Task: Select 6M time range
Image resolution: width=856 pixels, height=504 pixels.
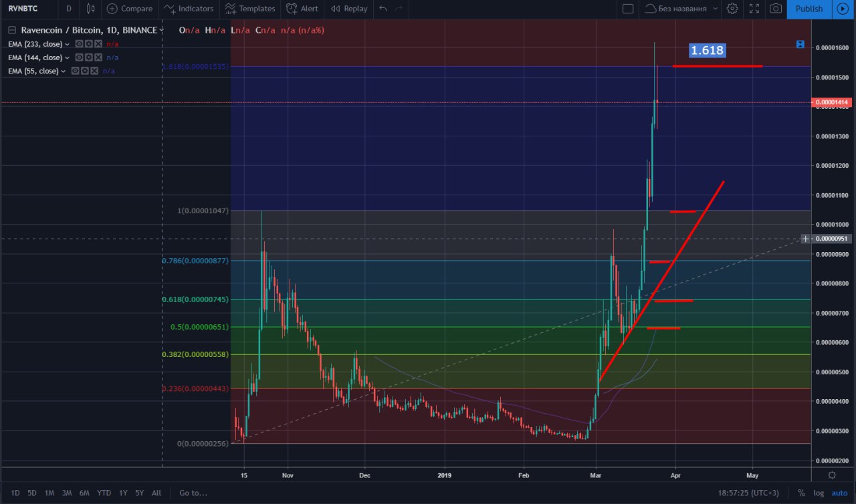Action: pos(84,493)
